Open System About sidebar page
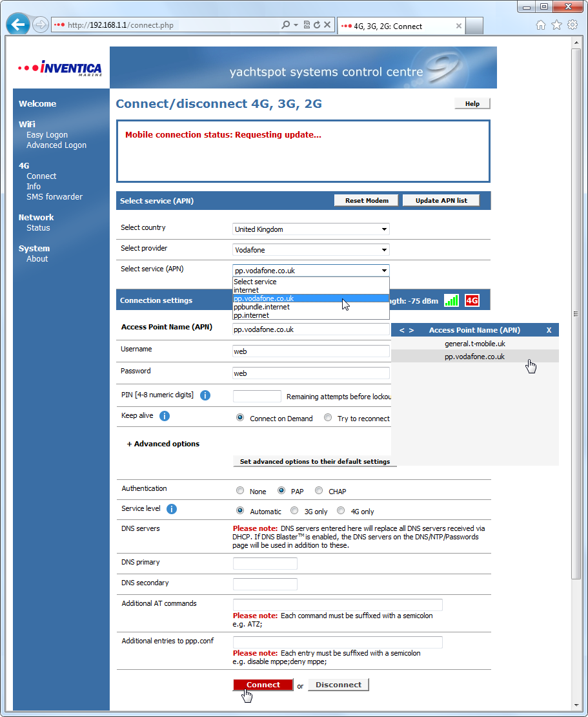 pyautogui.click(x=37, y=259)
